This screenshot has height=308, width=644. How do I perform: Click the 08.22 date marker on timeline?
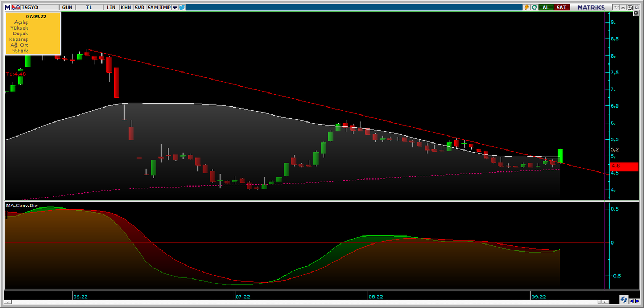[x=376, y=296]
